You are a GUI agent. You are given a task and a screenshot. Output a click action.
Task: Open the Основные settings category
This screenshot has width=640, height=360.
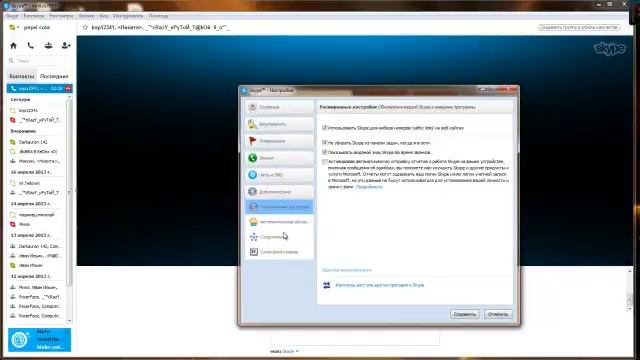click(x=280, y=107)
